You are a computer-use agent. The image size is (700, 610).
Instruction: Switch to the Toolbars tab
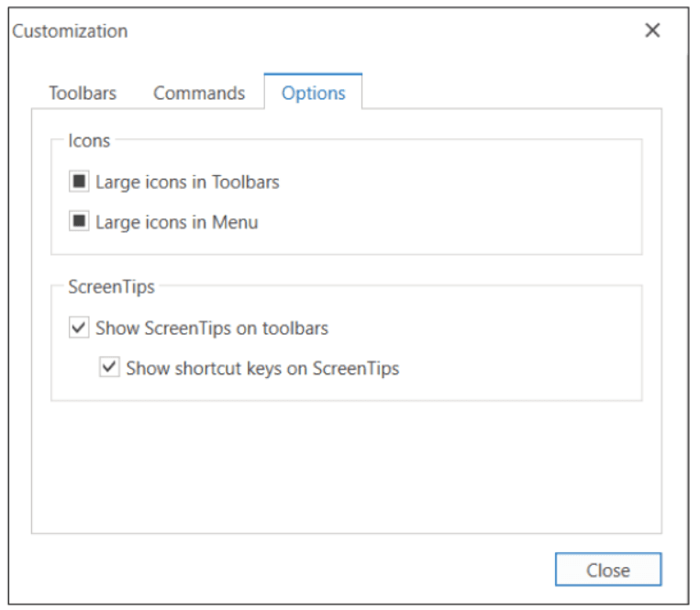[x=83, y=94]
